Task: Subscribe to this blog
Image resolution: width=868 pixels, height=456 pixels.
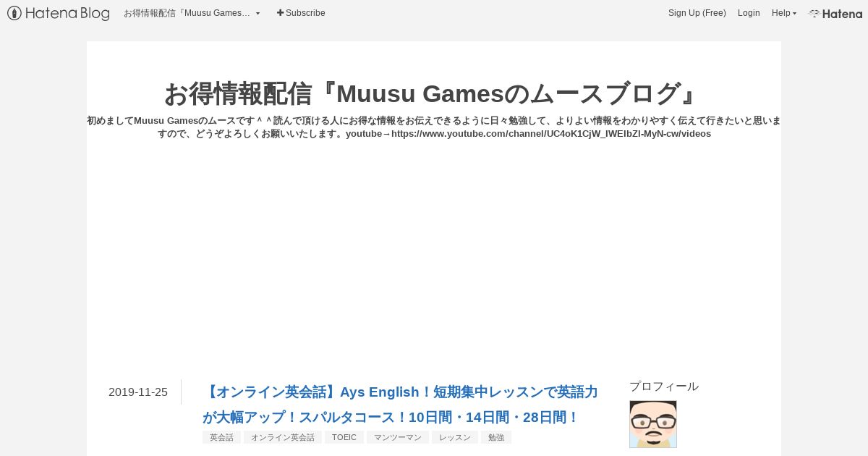Action: (301, 13)
